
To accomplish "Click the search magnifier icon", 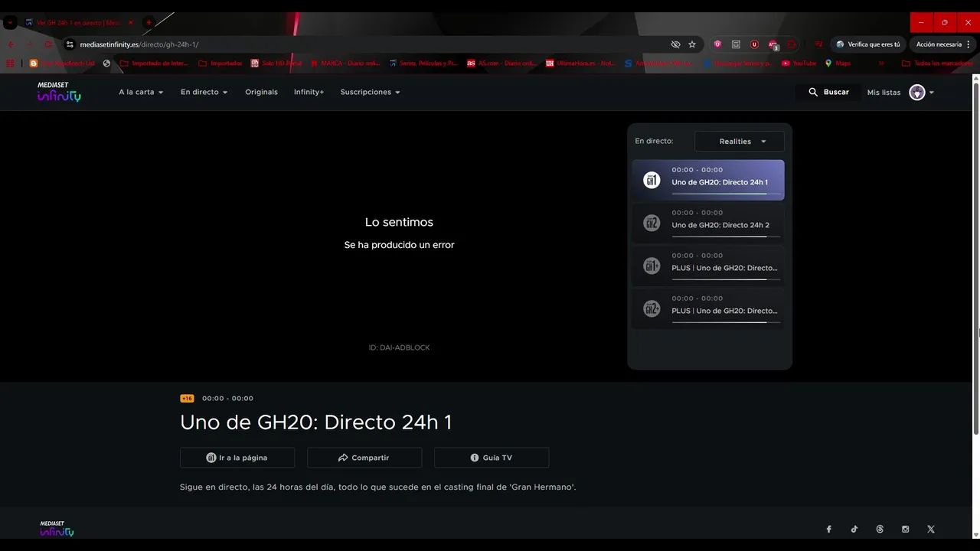I will (x=813, y=92).
